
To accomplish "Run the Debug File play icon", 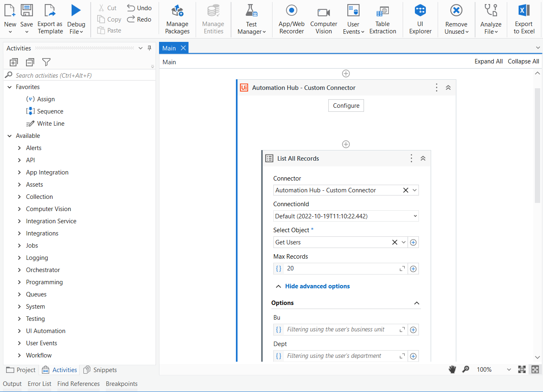I will (x=76, y=10).
